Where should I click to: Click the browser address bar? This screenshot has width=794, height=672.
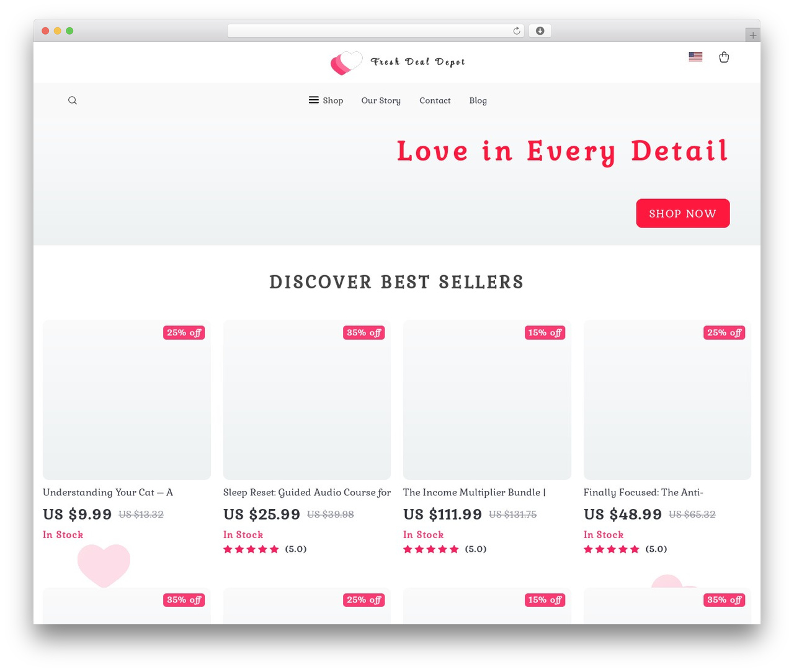(x=376, y=31)
